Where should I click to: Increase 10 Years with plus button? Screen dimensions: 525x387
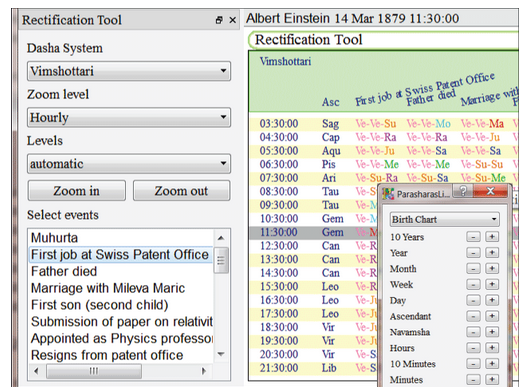click(x=492, y=237)
